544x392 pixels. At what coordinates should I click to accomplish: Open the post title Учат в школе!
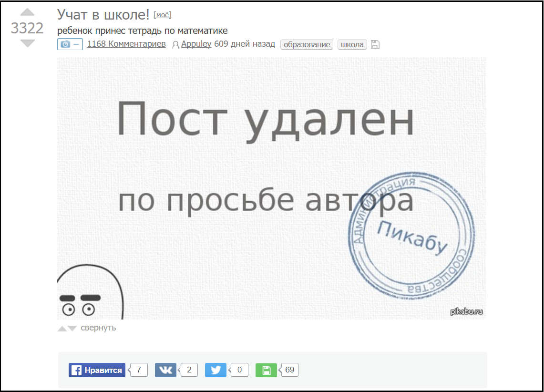(x=103, y=14)
